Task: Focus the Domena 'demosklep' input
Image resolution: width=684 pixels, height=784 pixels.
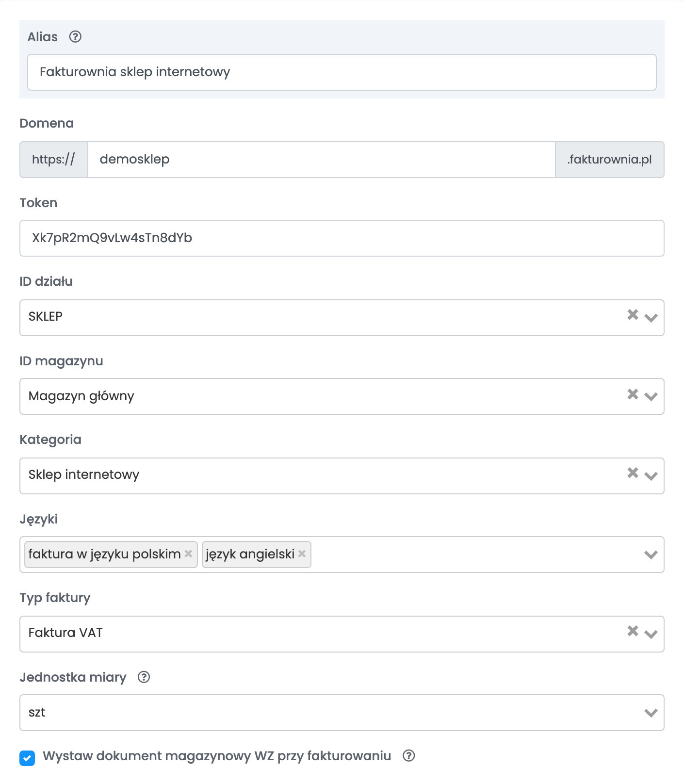Action: pos(322,160)
